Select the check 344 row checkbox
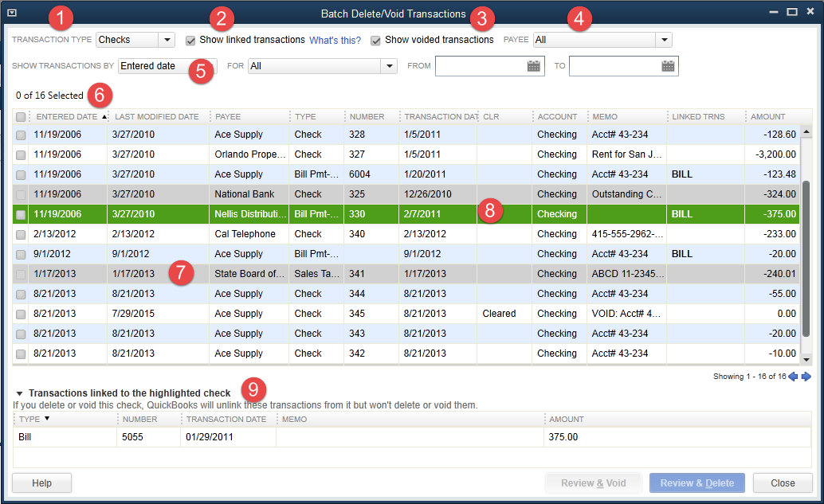 [21, 294]
